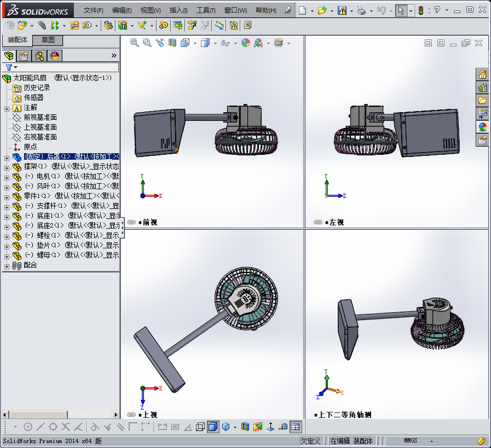Viewport: 491px width, 448px height.
Task: Click the Zoom to Area icon
Action: click(147, 43)
